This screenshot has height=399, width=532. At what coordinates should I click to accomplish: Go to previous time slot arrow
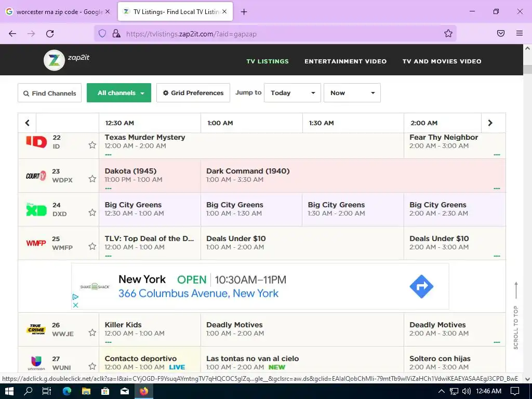(27, 123)
